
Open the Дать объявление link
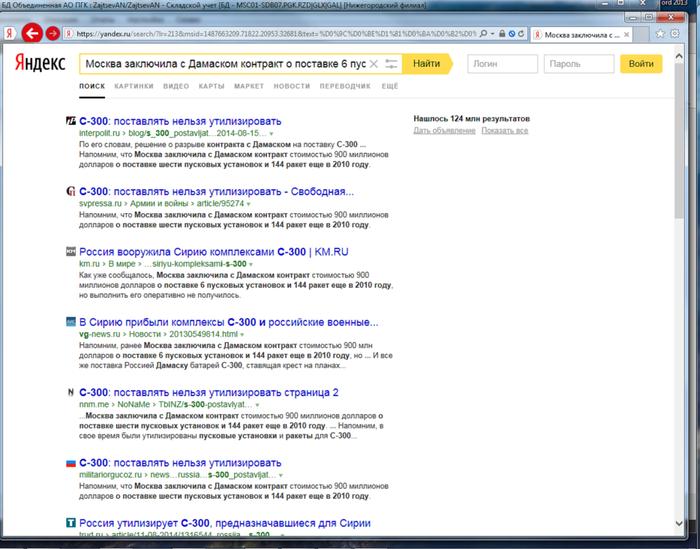click(445, 130)
